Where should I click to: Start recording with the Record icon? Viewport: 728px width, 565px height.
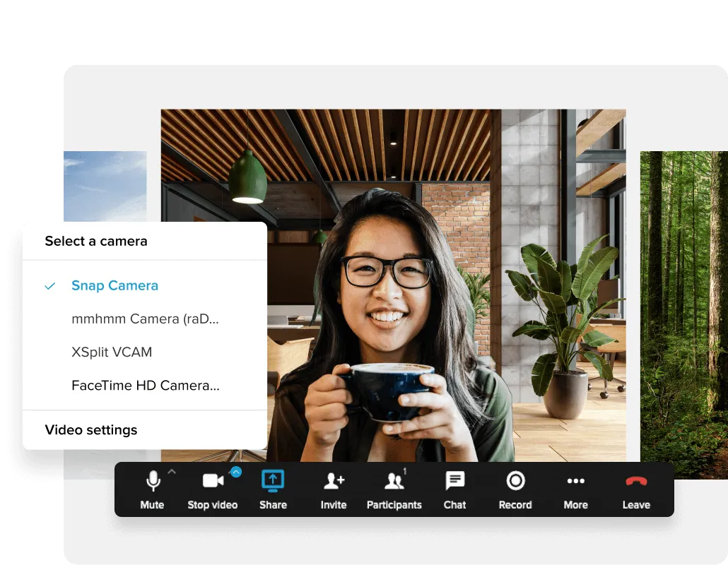515,481
